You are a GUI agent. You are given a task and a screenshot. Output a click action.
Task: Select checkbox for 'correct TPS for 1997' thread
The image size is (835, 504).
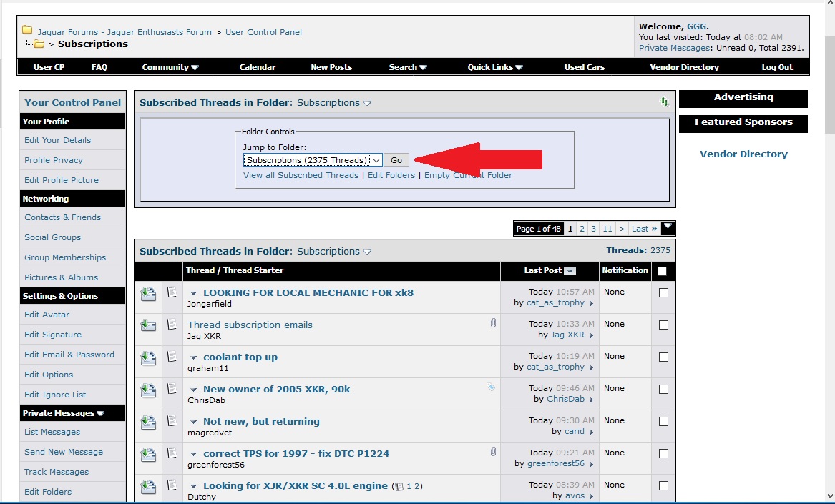663,454
